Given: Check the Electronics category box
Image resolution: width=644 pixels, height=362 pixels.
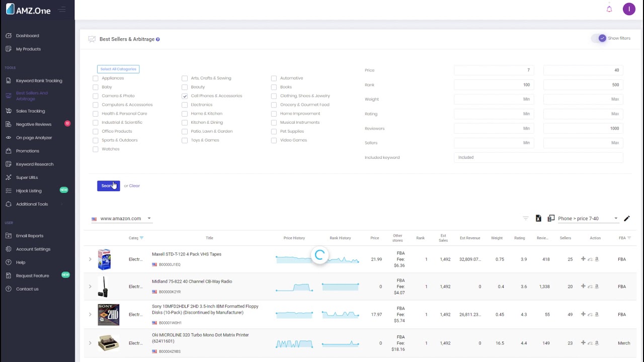Looking at the screenshot, I should [x=185, y=105].
